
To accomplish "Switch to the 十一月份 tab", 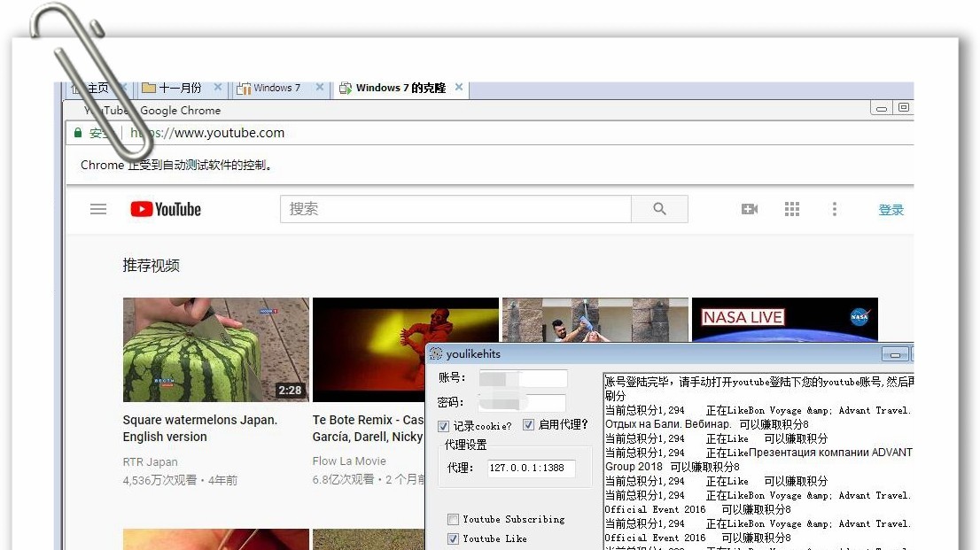I will coord(180,88).
